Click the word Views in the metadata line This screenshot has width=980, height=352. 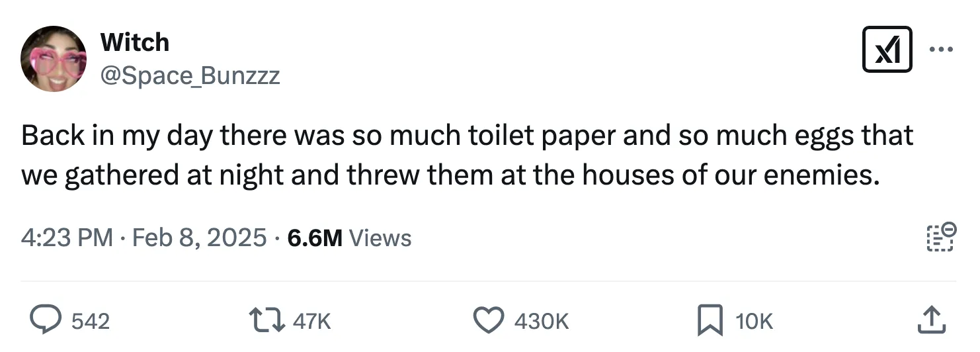click(380, 238)
